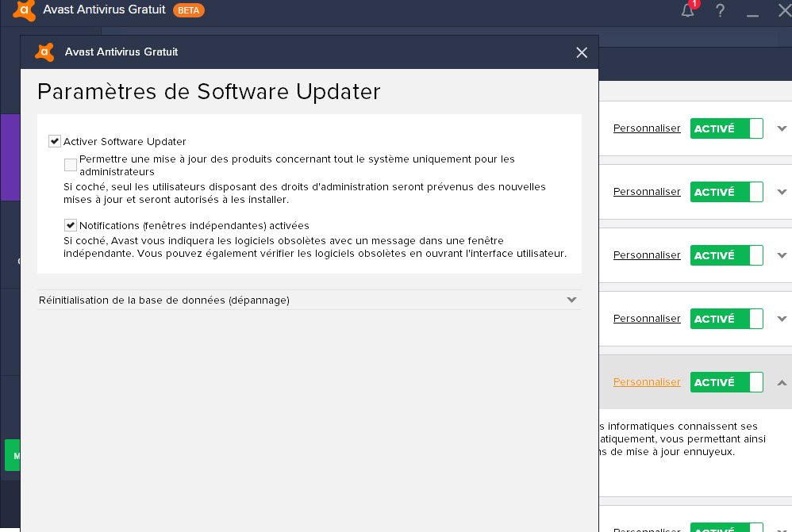
Task: Expand the third component row chevron from top
Action: coord(782,255)
